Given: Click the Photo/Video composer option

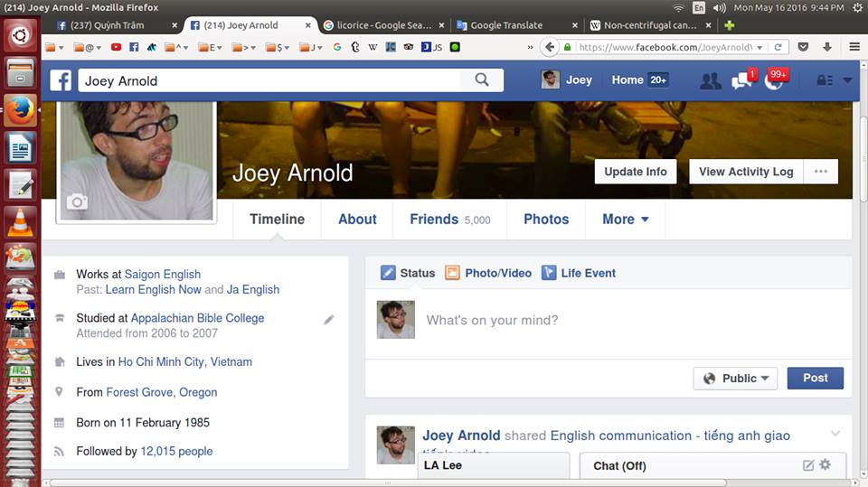Looking at the screenshot, I should [x=489, y=273].
